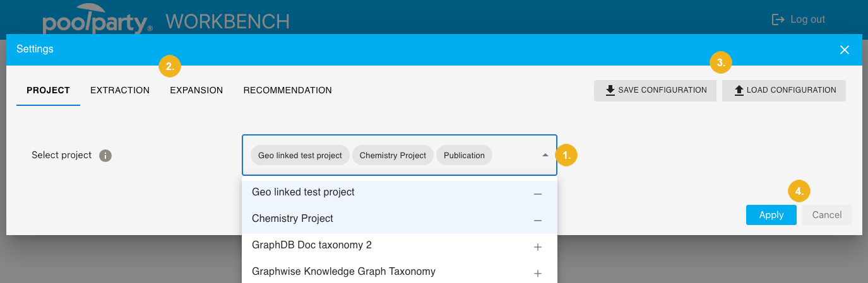Select the Project tab
Image resolution: width=868 pixels, height=283 pixels.
[48, 90]
